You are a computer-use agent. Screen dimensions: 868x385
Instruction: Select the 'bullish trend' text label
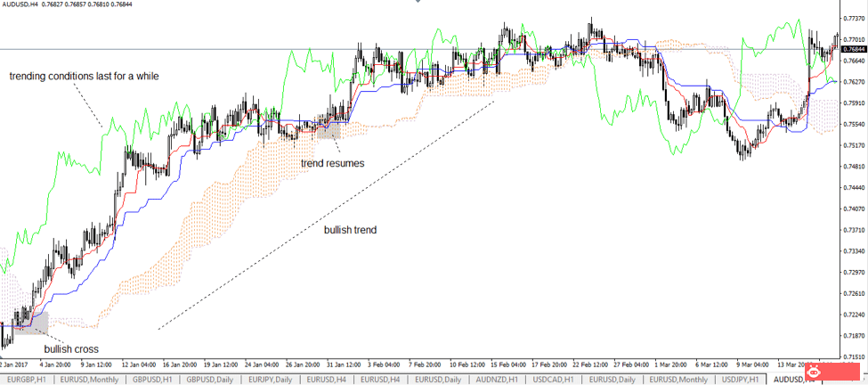[x=351, y=229]
